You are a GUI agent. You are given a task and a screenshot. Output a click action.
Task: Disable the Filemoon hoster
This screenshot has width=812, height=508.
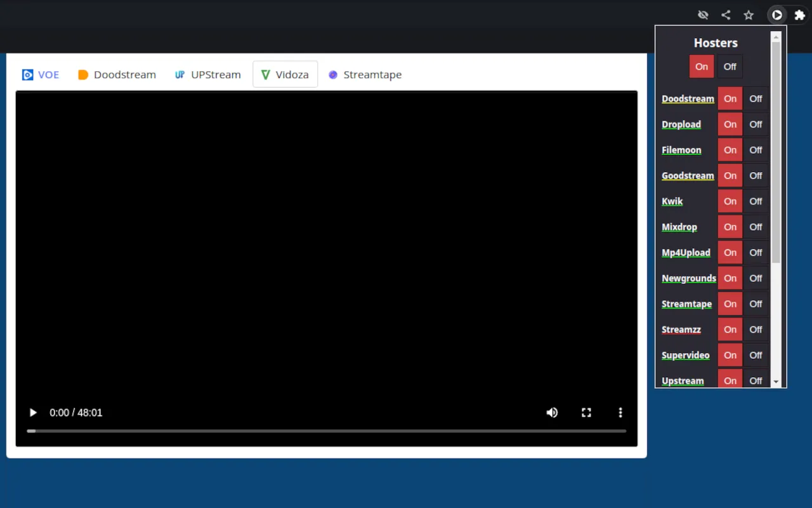(x=756, y=150)
